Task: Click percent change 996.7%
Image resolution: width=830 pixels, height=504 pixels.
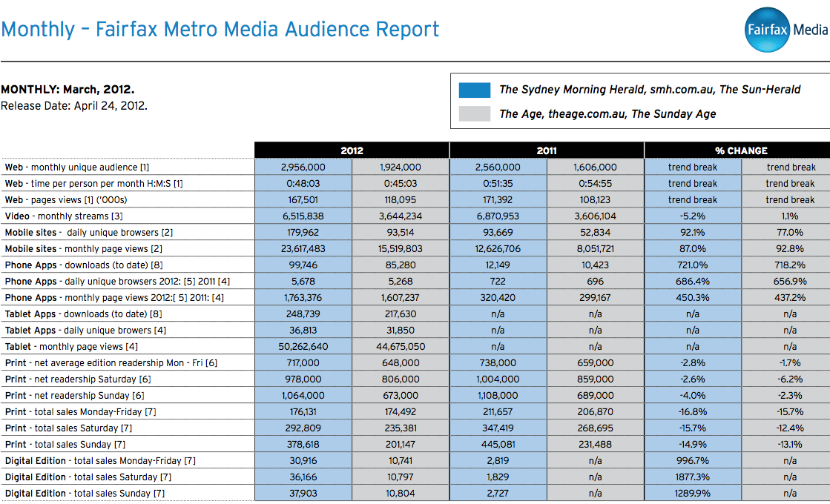Action: click(692, 461)
